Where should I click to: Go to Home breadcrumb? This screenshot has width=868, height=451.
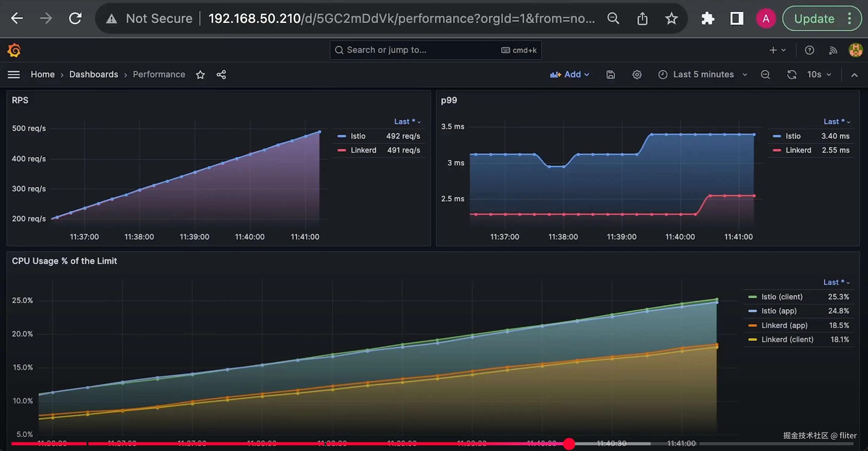coord(42,74)
